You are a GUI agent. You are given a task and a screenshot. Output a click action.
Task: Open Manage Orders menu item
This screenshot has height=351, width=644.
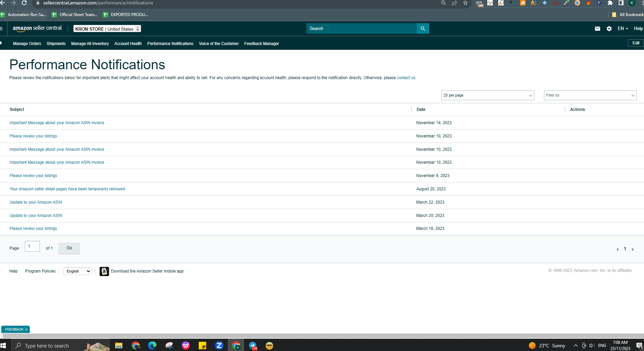27,44
